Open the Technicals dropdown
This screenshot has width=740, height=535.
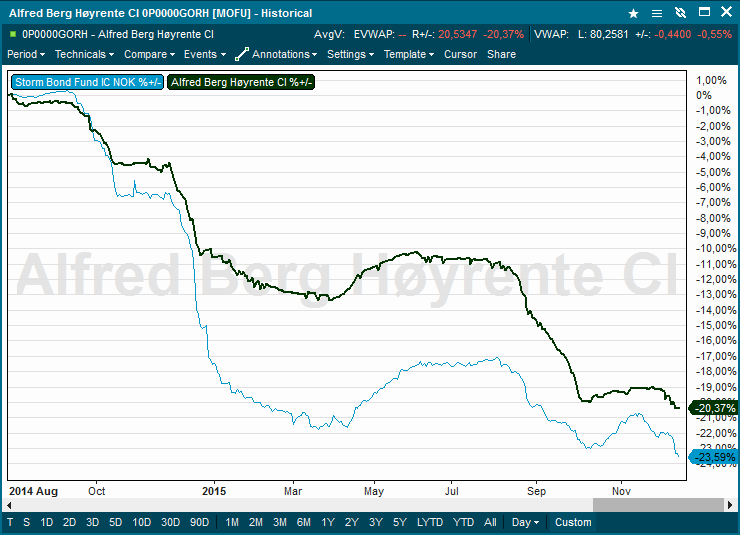tap(84, 54)
